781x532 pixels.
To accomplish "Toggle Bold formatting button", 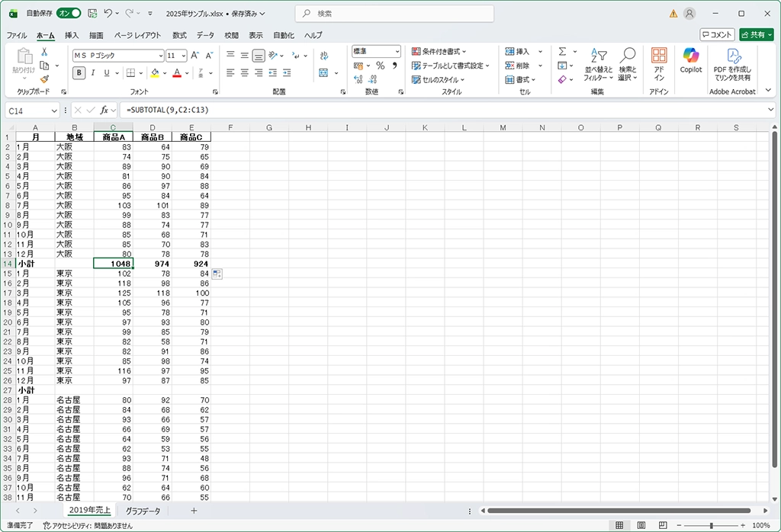I will coord(79,73).
